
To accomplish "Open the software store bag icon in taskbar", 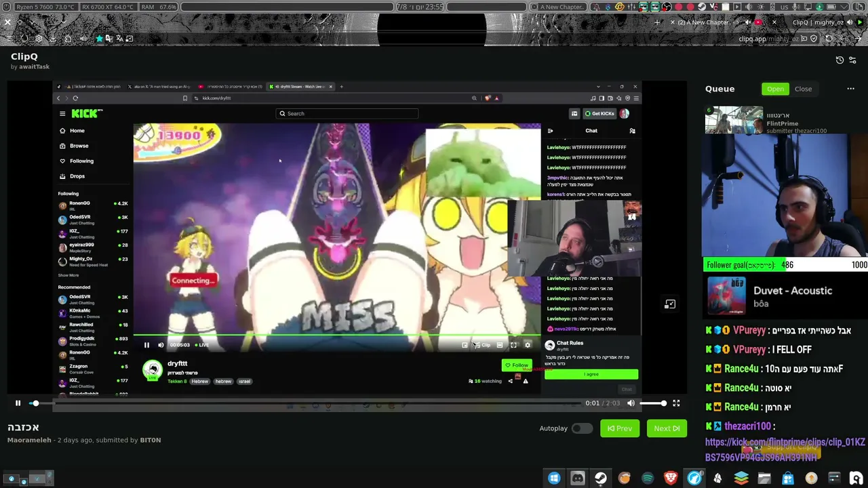I will tap(788, 479).
